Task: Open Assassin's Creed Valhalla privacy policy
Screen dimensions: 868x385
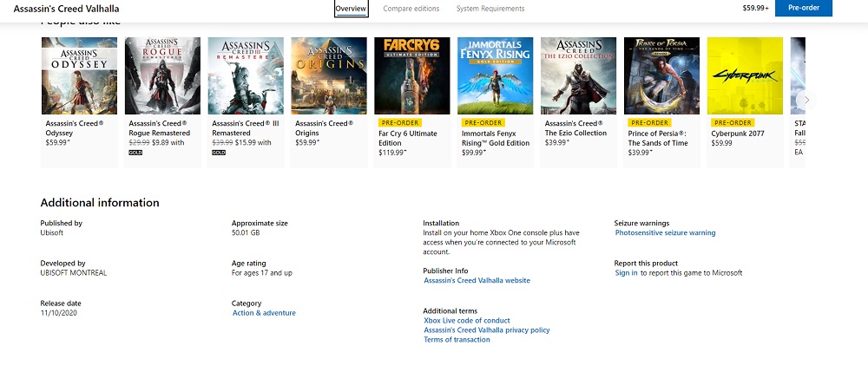Action: [x=487, y=330]
